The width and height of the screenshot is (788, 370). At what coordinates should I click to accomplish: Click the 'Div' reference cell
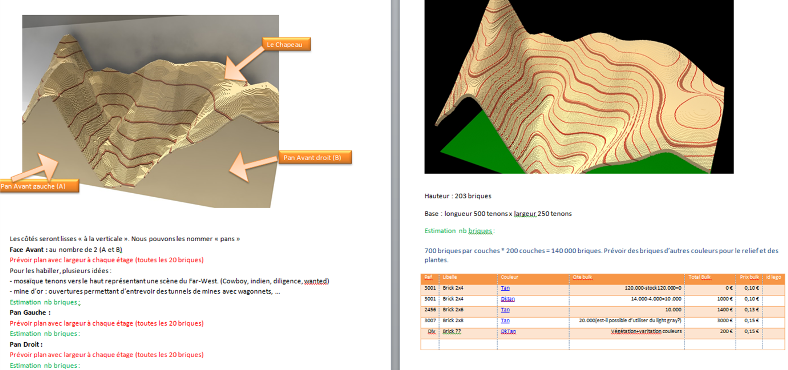[x=430, y=332]
